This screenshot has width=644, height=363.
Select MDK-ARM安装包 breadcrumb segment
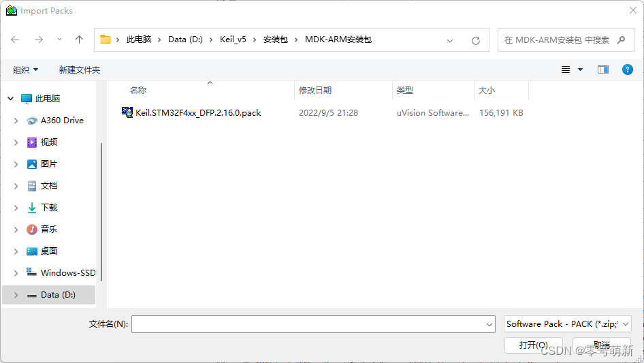tap(338, 40)
